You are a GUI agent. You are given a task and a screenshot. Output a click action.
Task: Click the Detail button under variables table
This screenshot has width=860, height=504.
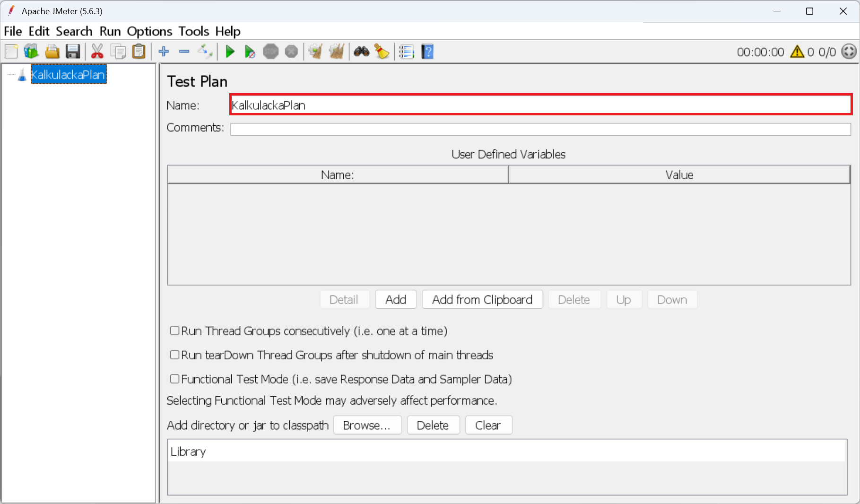pyautogui.click(x=344, y=300)
